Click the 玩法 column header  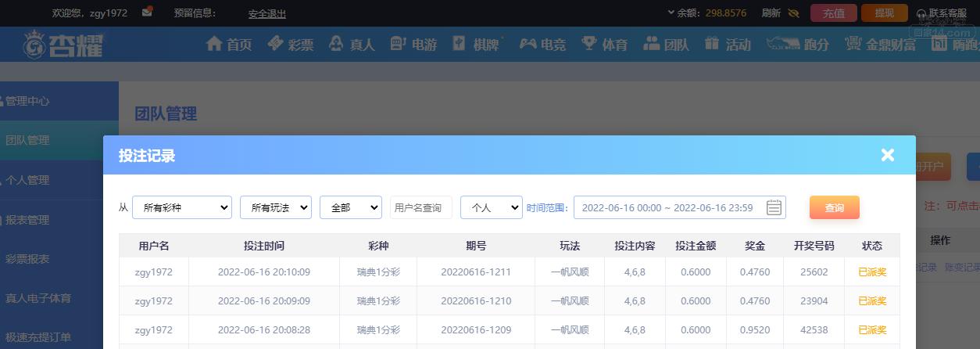pos(570,246)
